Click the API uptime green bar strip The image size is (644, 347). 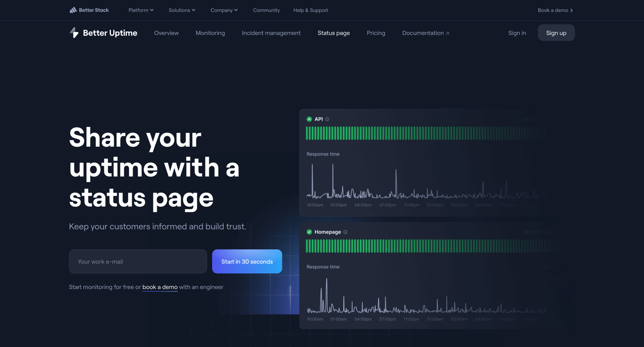pos(426,133)
